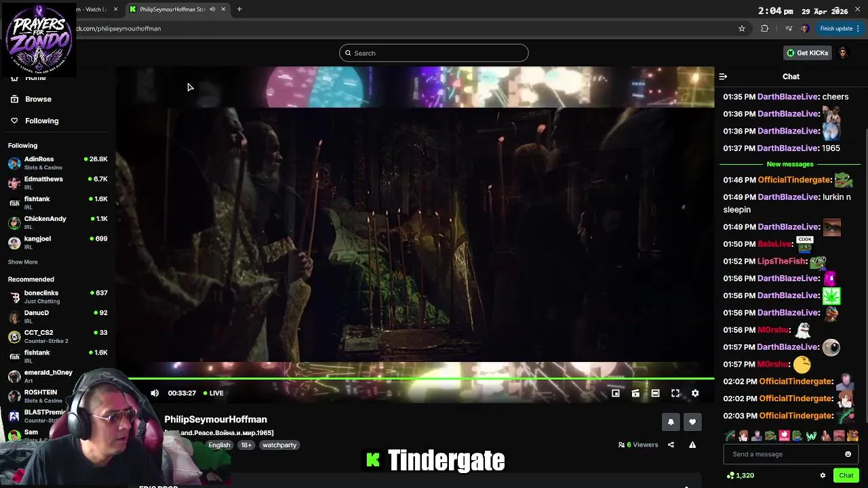
Task: Open the CCT_CS2 recommended channel
Action: pyautogui.click(x=58, y=336)
